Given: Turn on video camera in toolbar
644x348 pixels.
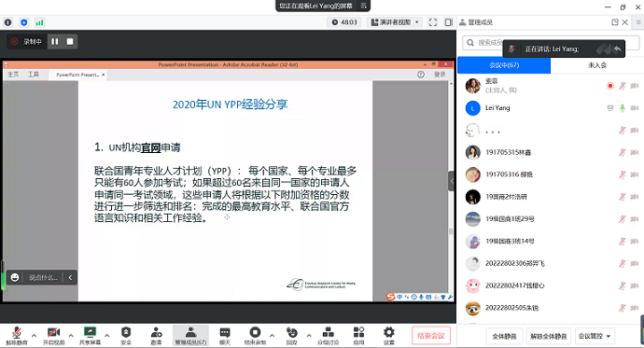Looking at the screenshot, I should click(54, 335).
